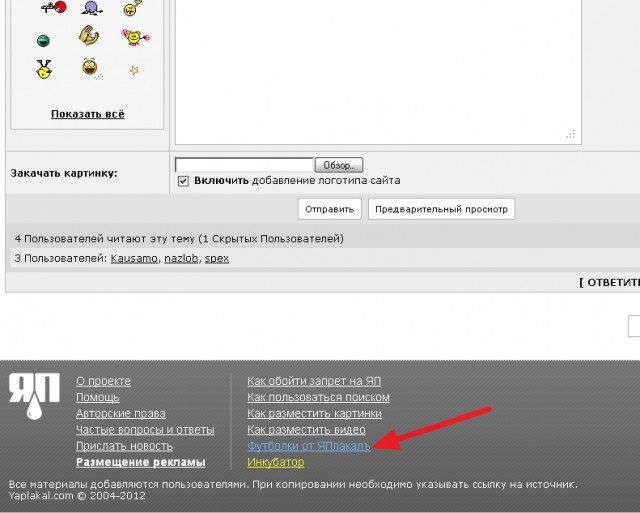
Task: Click the "Обзор.." browse button
Action: click(339, 165)
